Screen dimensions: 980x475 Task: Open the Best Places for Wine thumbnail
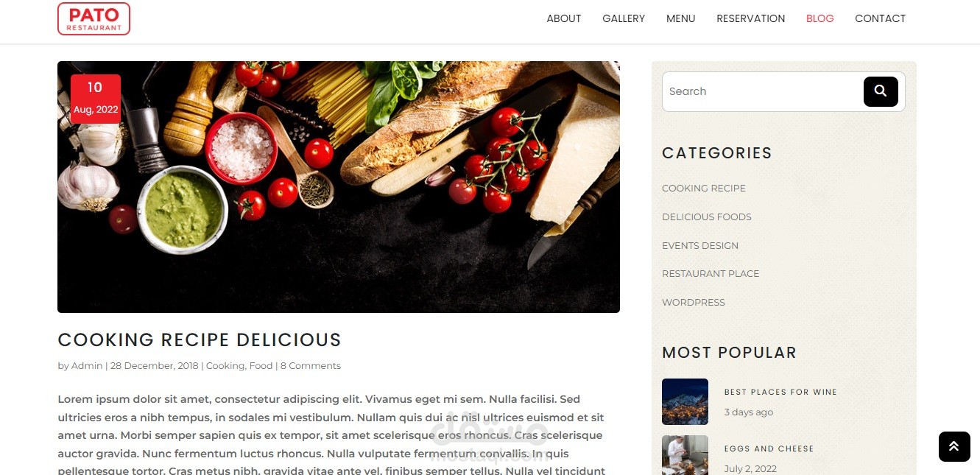(685, 401)
